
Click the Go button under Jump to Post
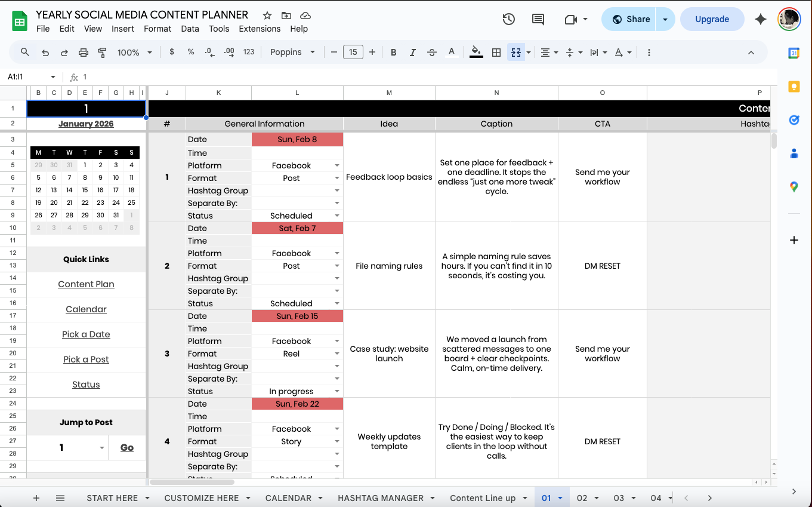tap(126, 447)
